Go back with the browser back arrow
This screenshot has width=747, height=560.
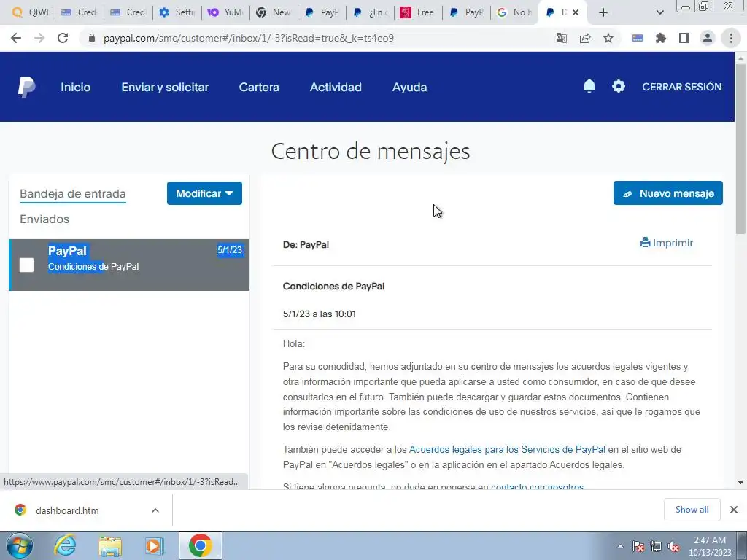(x=16, y=38)
